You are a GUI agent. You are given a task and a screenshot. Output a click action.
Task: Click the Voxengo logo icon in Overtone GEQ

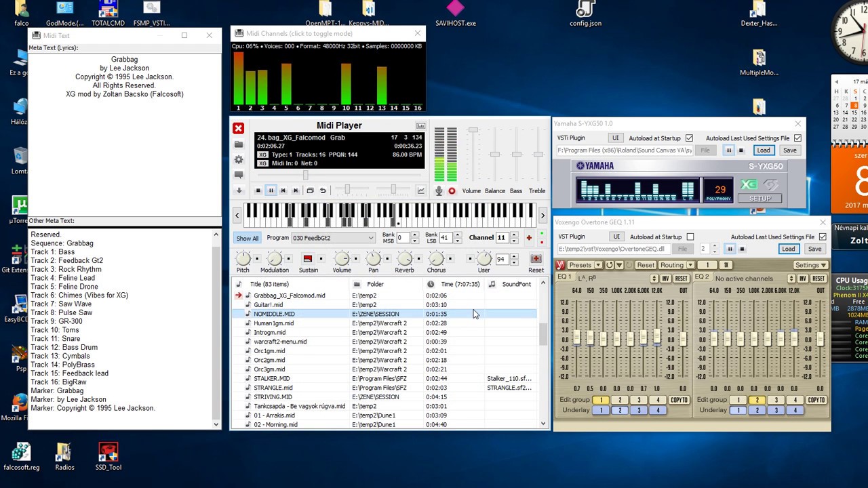coord(560,265)
